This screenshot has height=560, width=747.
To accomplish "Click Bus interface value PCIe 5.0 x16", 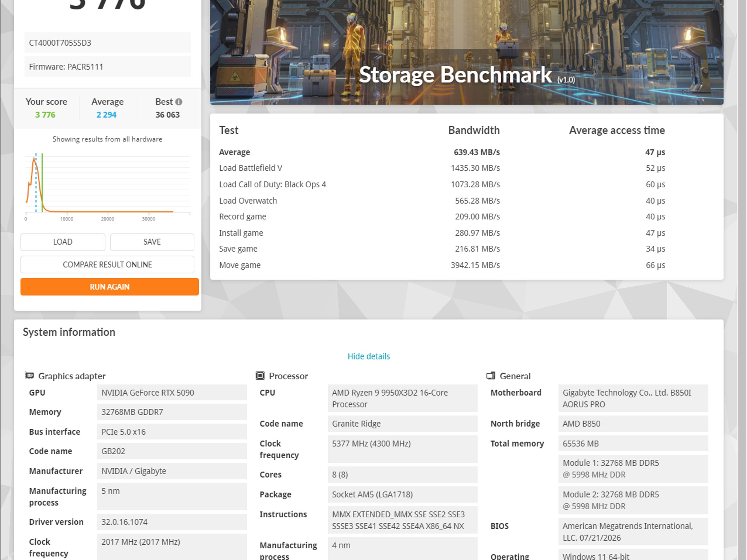I will click(x=172, y=432).
